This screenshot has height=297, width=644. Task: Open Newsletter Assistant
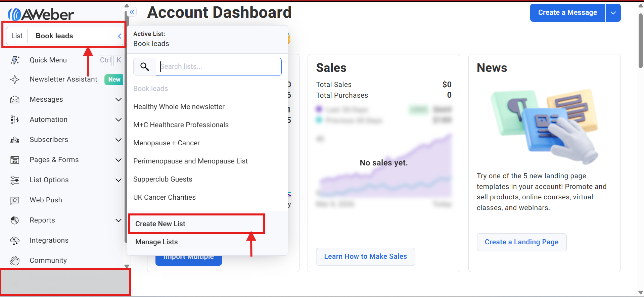[63, 79]
